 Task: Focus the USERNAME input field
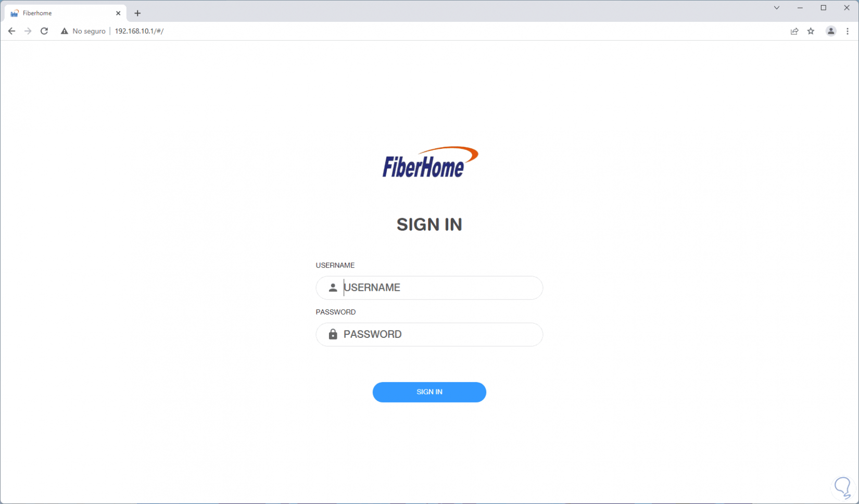point(429,288)
